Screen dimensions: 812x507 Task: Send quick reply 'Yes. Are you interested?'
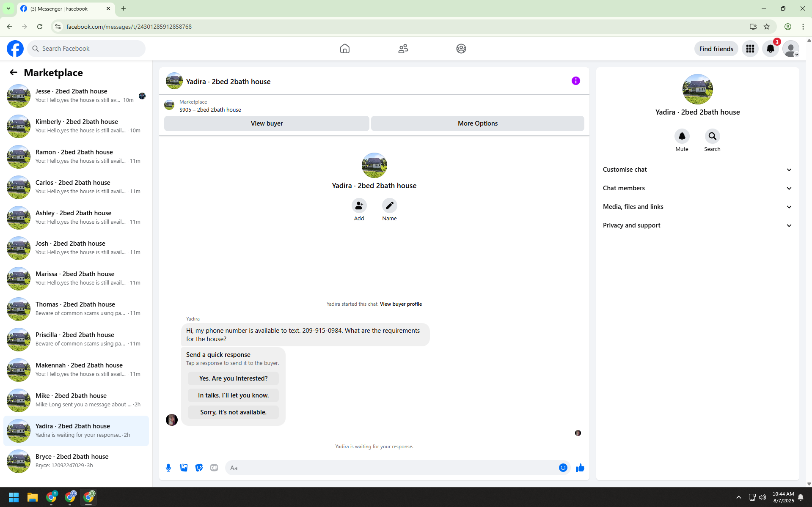[x=234, y=378]
